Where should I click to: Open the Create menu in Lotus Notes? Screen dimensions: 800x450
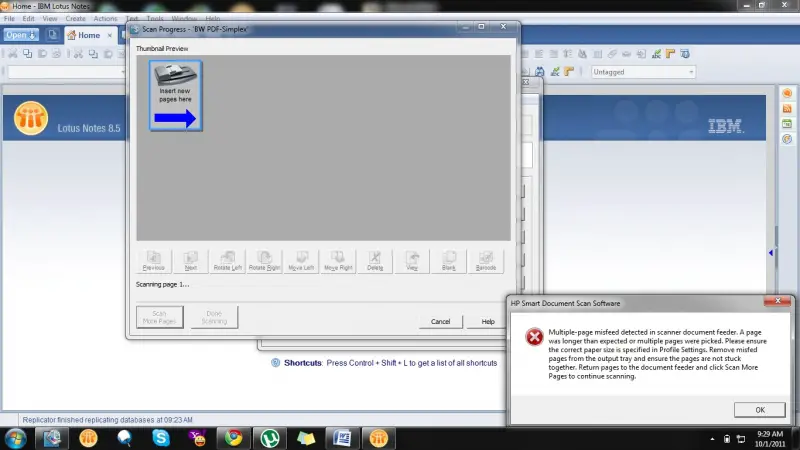click(76, 18)
